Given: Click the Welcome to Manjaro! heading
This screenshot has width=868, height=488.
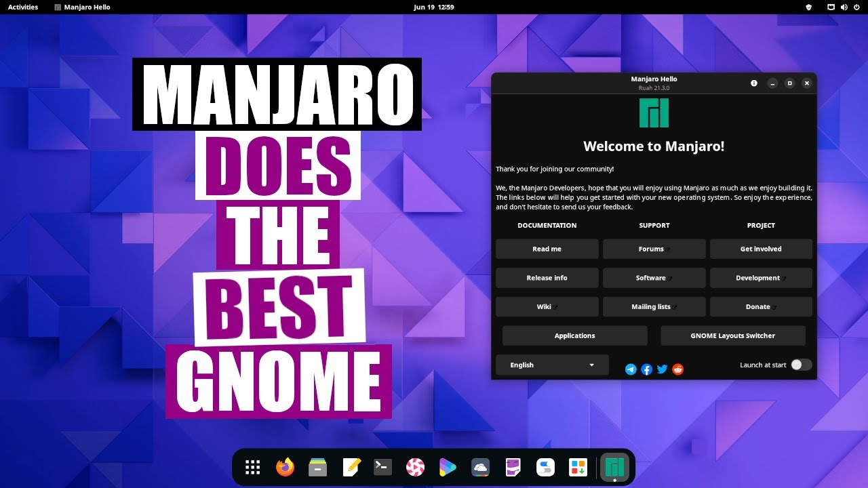Looking at the screenshot, I should coord(654,146).
